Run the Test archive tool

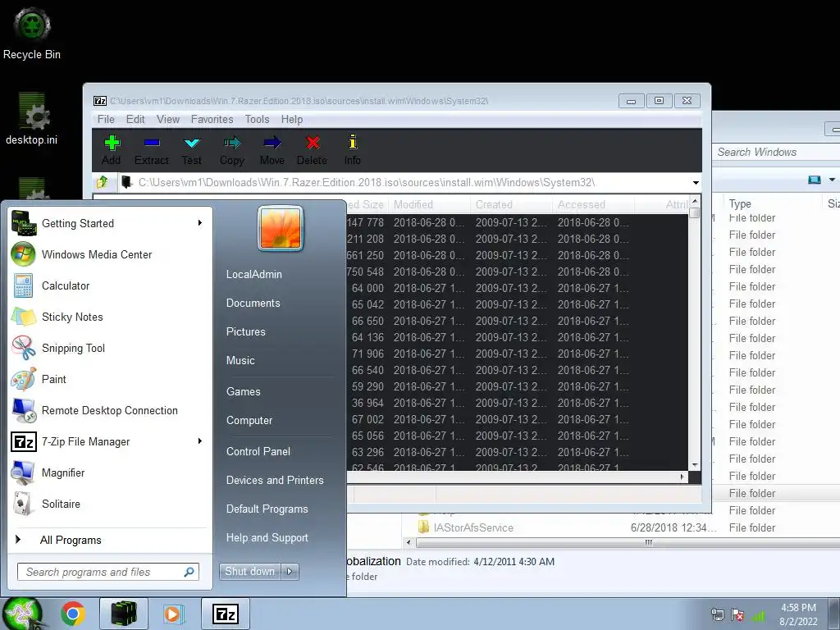pos(191,151)
